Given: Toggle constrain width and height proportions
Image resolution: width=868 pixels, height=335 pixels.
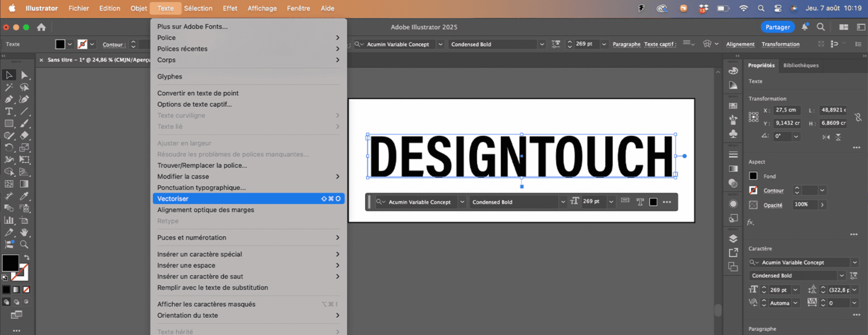Looking at the screenshot, I should tap(858, 117).
